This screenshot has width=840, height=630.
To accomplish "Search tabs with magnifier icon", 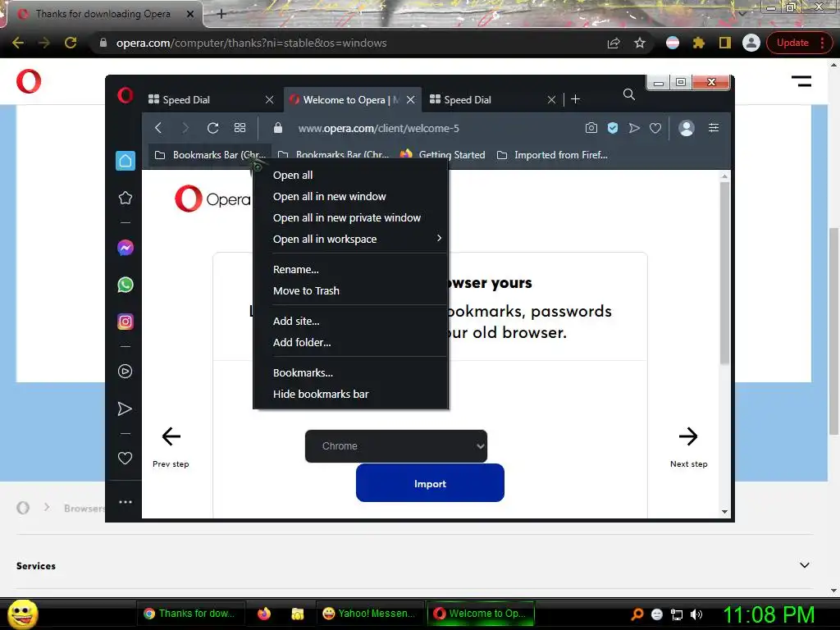I will click(629, 95).
